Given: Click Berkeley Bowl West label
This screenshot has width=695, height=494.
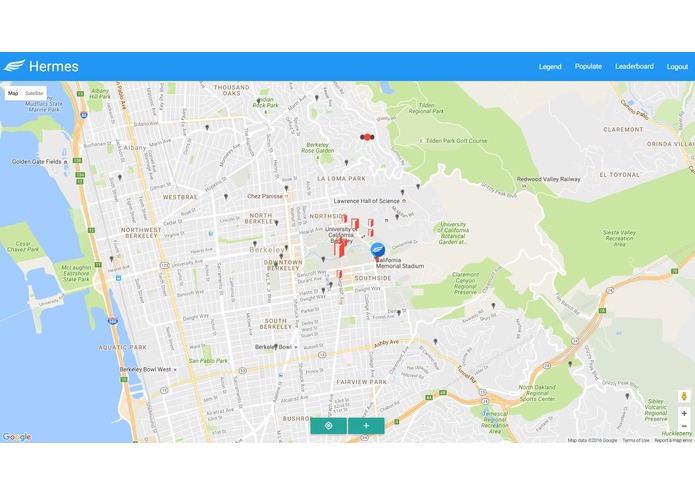Looking at the screenshot, I should pos(145,369).
